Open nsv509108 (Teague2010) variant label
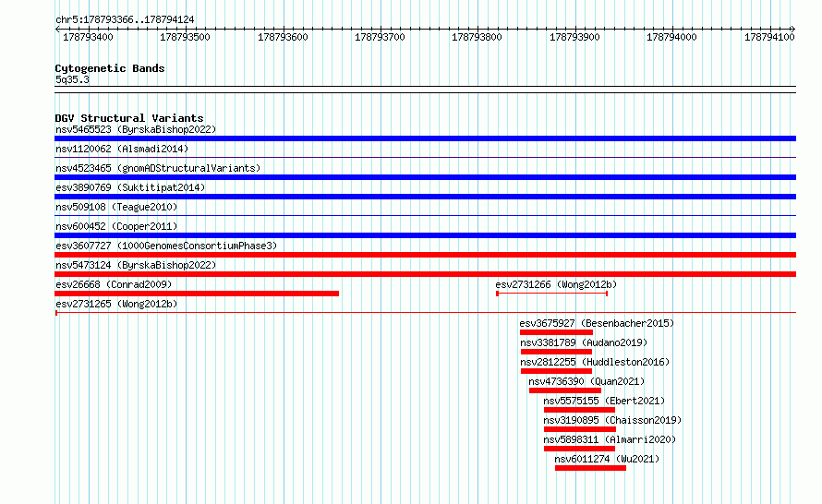 click(116, 207)
